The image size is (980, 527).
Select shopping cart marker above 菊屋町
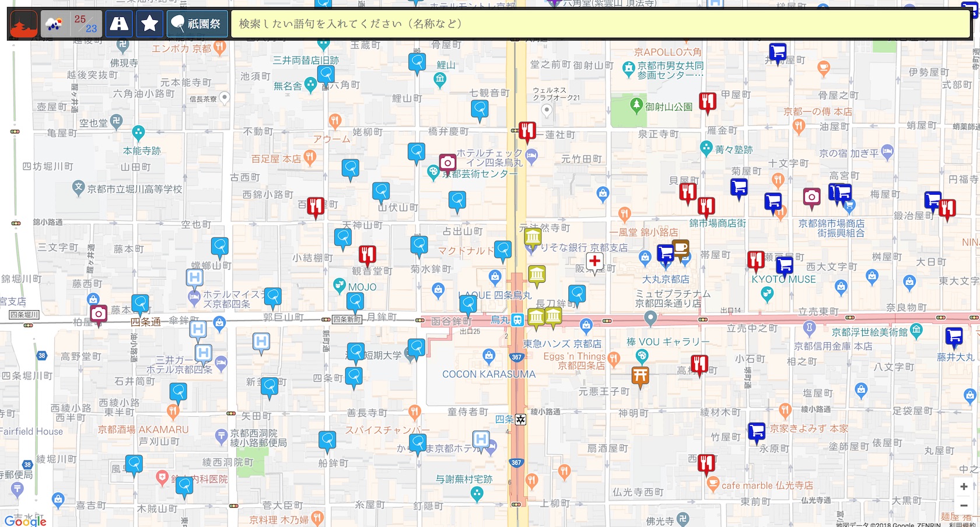(739, 188)
